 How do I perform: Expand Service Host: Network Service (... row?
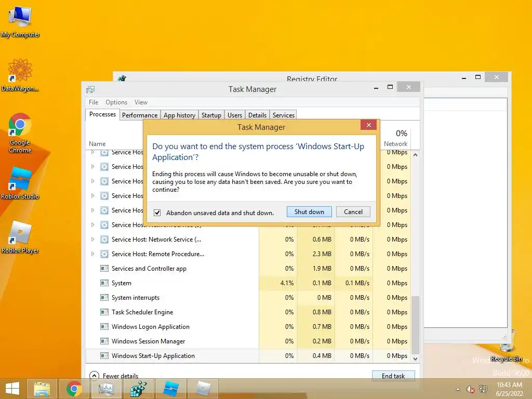[92, 239]
